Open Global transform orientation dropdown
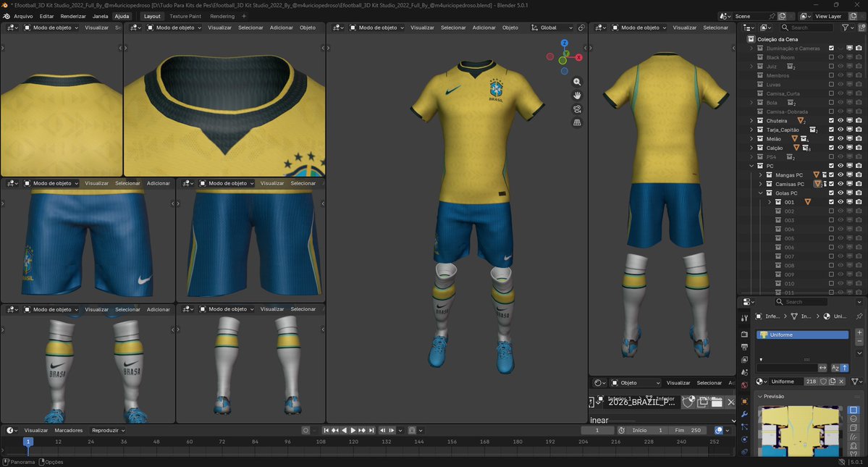Screen dimensions: 868x467 (552, 28)
